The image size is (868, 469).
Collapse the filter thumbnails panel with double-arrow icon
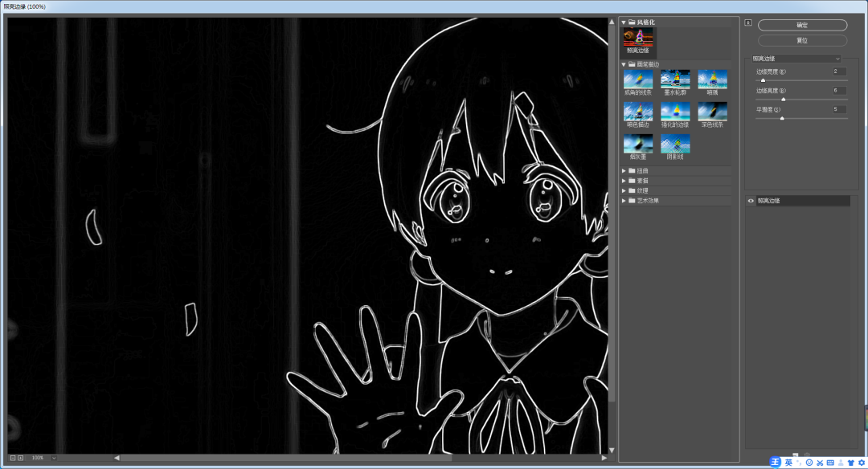(x=748, y=22)
